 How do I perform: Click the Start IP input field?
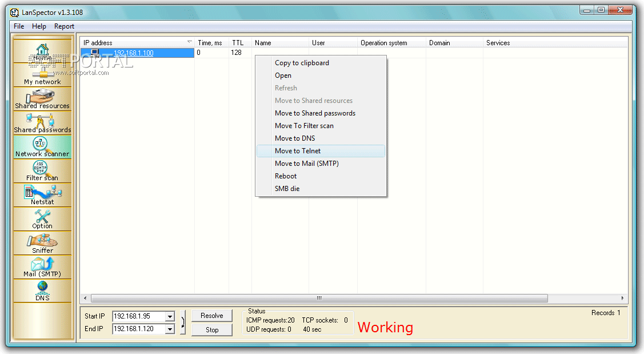tap(139, 316)
